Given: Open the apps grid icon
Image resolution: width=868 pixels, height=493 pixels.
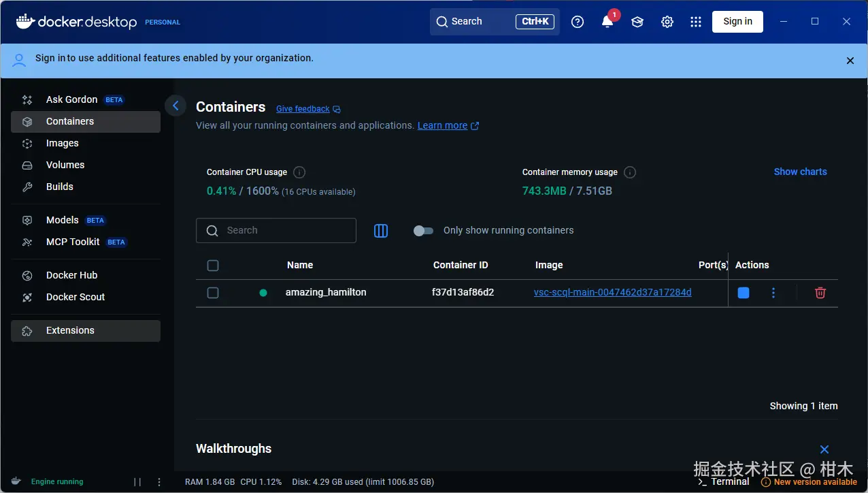Looking at the screenshot, I should coord(695,22).
